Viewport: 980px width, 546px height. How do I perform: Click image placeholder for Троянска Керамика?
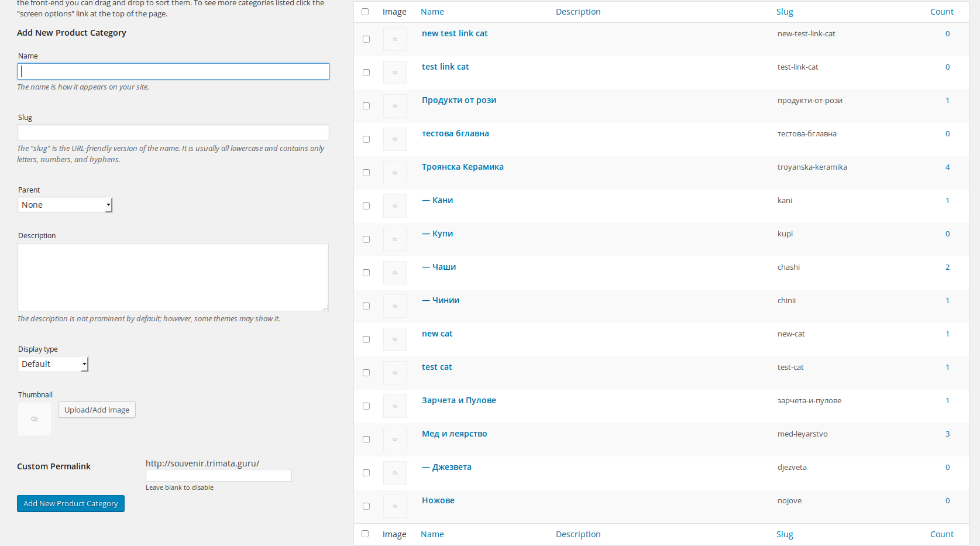395,173
